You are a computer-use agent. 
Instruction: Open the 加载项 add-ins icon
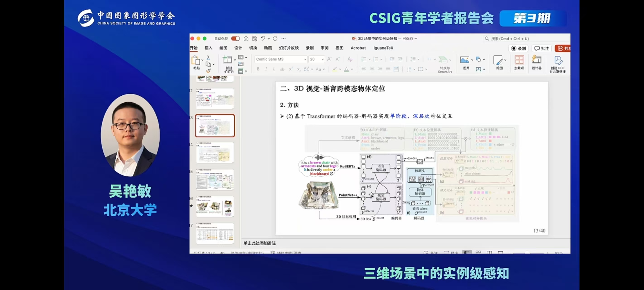(x=519, y=60)
